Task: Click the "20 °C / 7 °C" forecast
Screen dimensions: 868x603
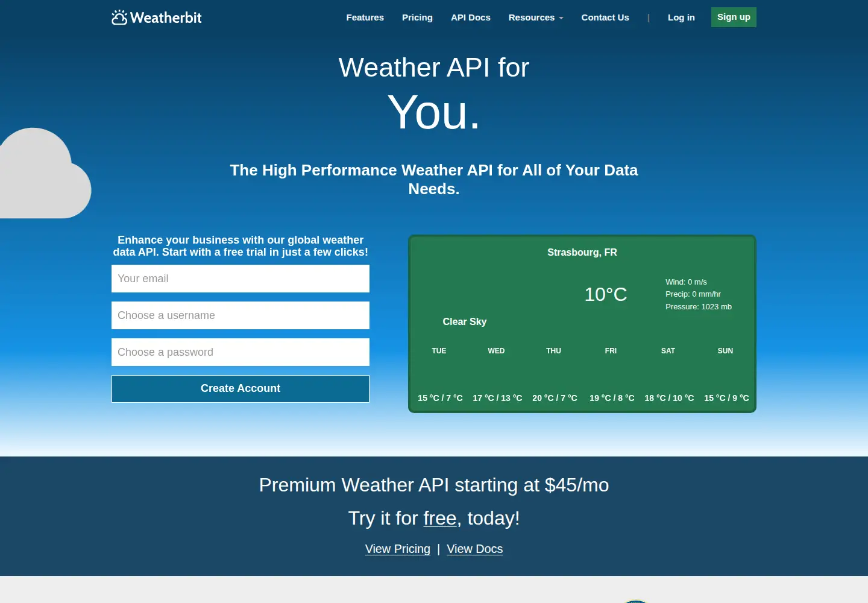Action: pos(555,398)
